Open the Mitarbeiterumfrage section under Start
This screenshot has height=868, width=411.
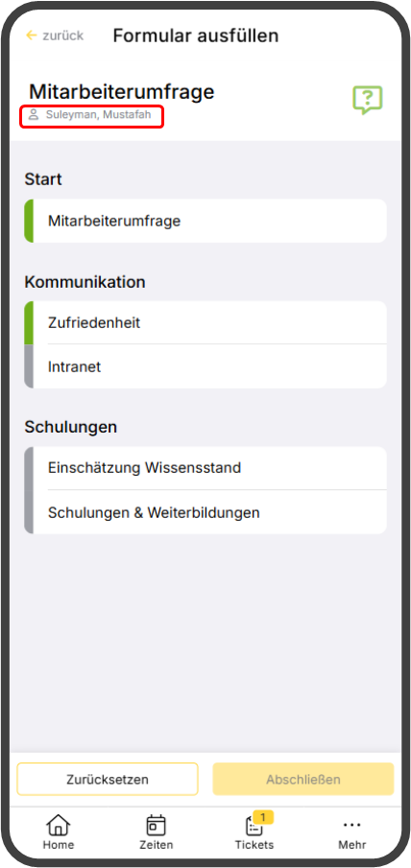click(x=205, y=221)
